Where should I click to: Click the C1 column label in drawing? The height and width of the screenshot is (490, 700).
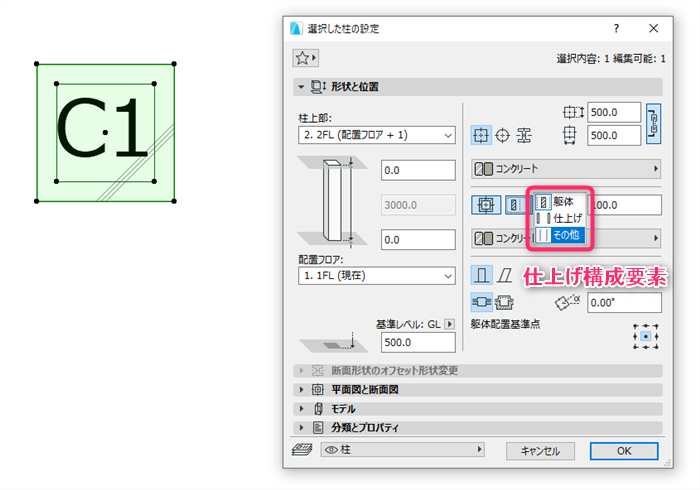[x=103, y=129]
